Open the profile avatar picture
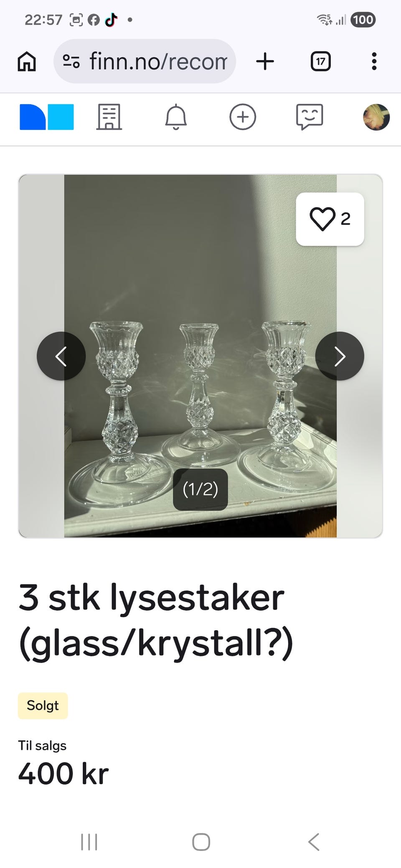 376,117
